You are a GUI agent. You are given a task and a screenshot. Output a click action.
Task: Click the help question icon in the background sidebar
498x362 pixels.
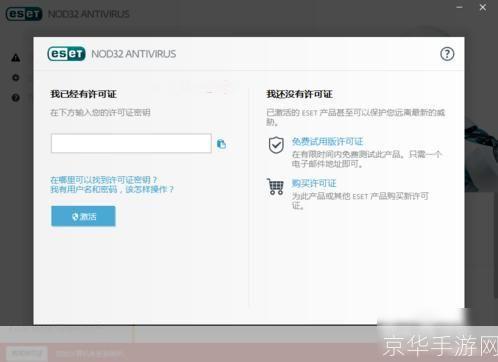tap(16, 98)
